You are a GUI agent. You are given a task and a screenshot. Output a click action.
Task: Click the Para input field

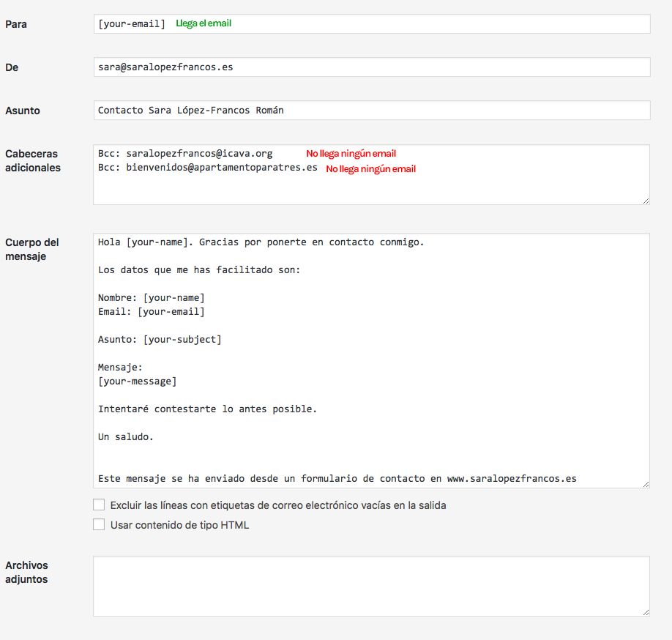pyautogui.click(x=372, y=24)
